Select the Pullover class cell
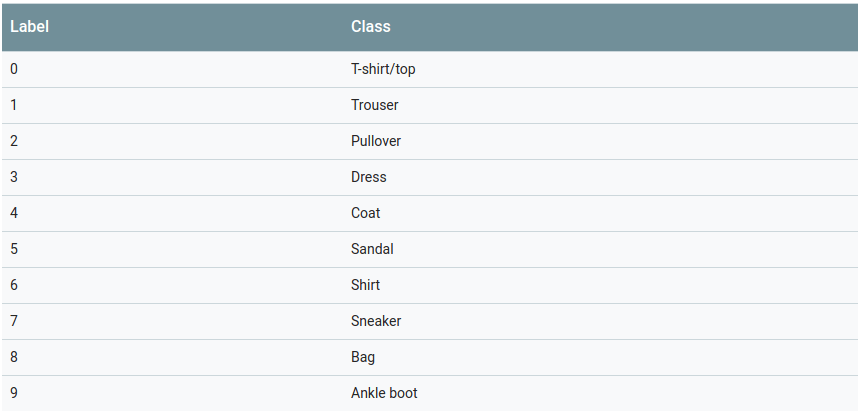 coord(376,141)
